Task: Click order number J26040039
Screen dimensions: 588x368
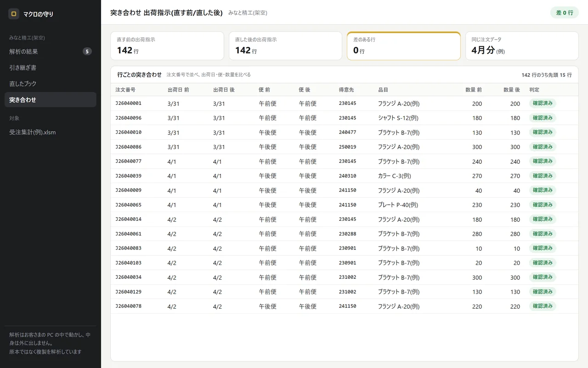Action: tap(129, 176)
